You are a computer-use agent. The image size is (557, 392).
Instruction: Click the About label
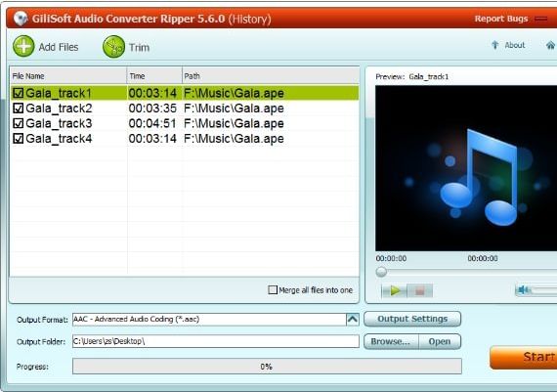tap(515, 45)
